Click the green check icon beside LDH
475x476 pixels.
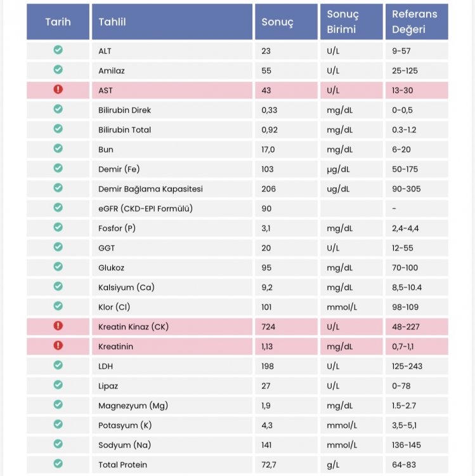click(58, 365)
